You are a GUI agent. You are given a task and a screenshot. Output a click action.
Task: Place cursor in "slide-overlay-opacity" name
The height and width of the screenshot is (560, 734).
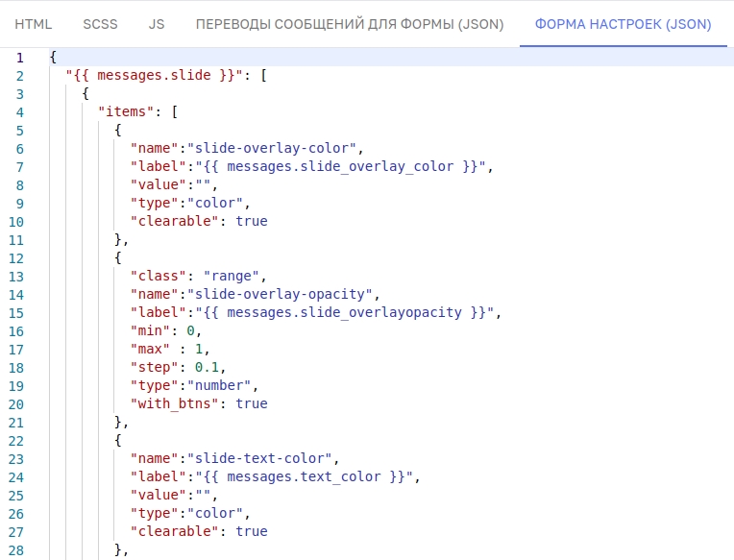(280, 294)
